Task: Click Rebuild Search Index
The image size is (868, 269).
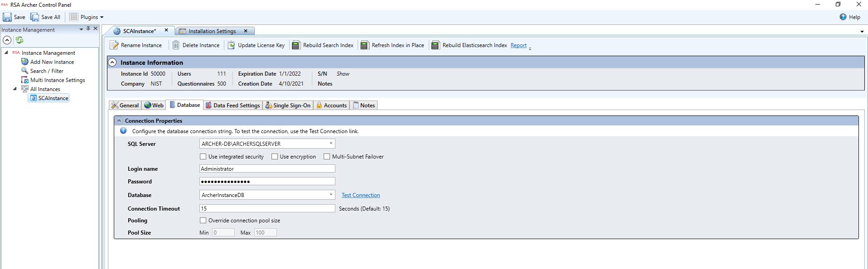Action: point(323,45)
